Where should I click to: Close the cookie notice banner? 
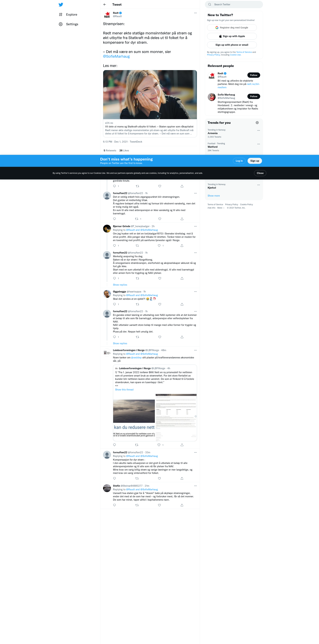(260, 173)
